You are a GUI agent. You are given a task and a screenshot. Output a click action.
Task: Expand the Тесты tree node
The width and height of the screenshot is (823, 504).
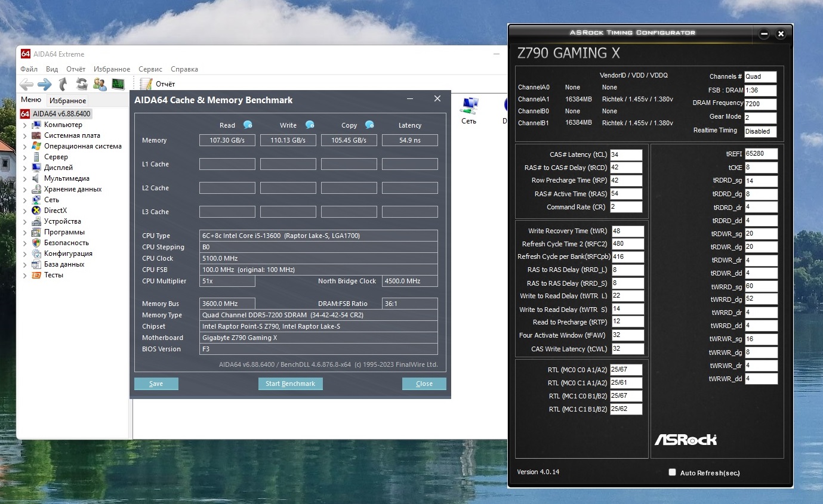pyautogui.click(x=24, y=275)
